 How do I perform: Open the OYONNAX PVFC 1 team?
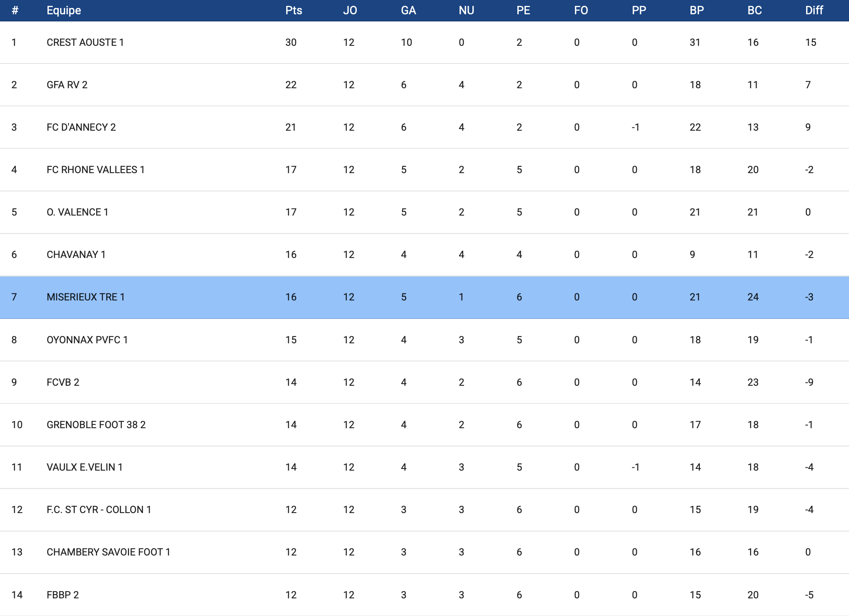click(x=87, y=340)
